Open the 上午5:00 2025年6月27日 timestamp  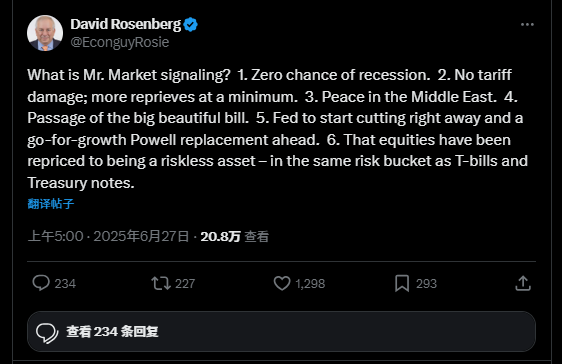pos(108,236)
